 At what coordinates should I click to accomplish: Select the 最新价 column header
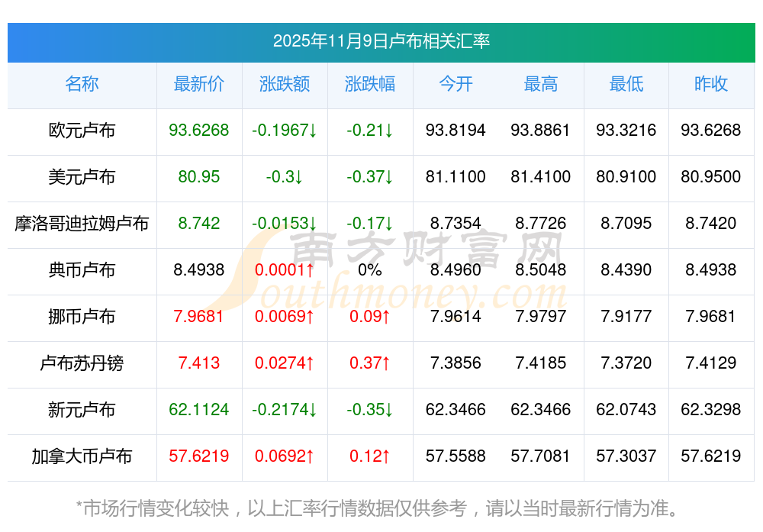198,84
